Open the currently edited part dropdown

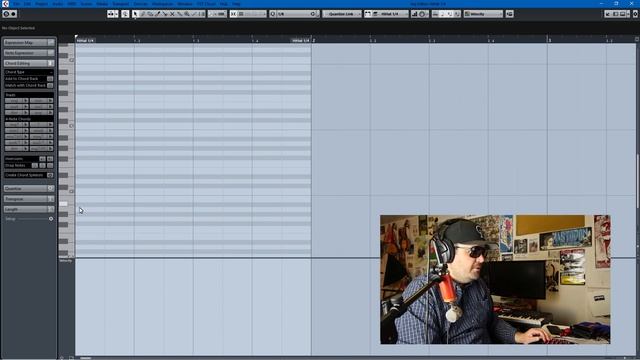tap(390, 14)
